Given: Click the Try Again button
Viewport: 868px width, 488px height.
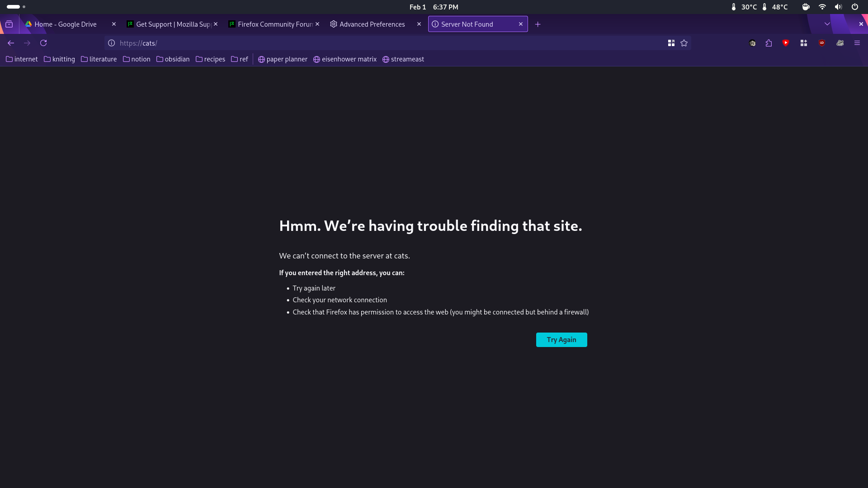Looking at the screenshot, I should (x=561, y=340).
